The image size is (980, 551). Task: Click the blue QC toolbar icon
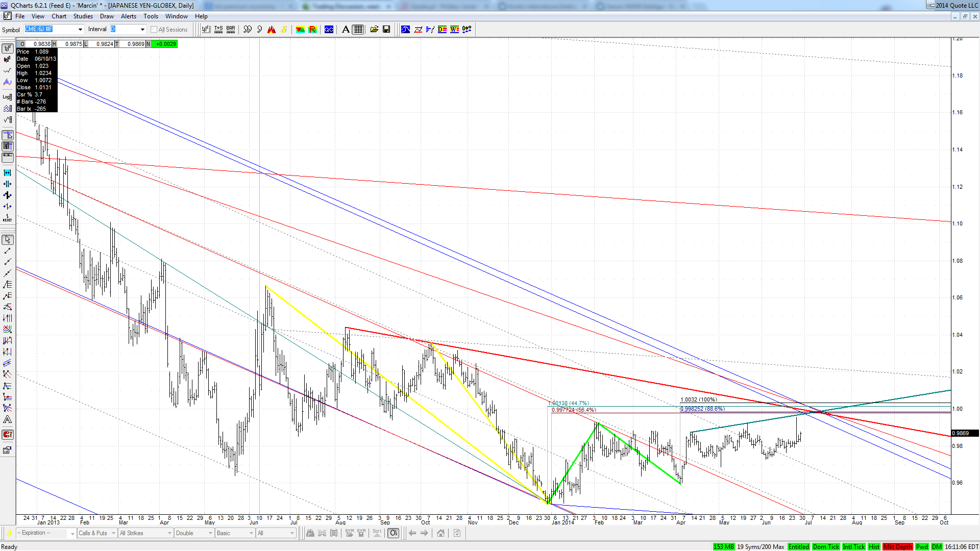pos(329,30)
